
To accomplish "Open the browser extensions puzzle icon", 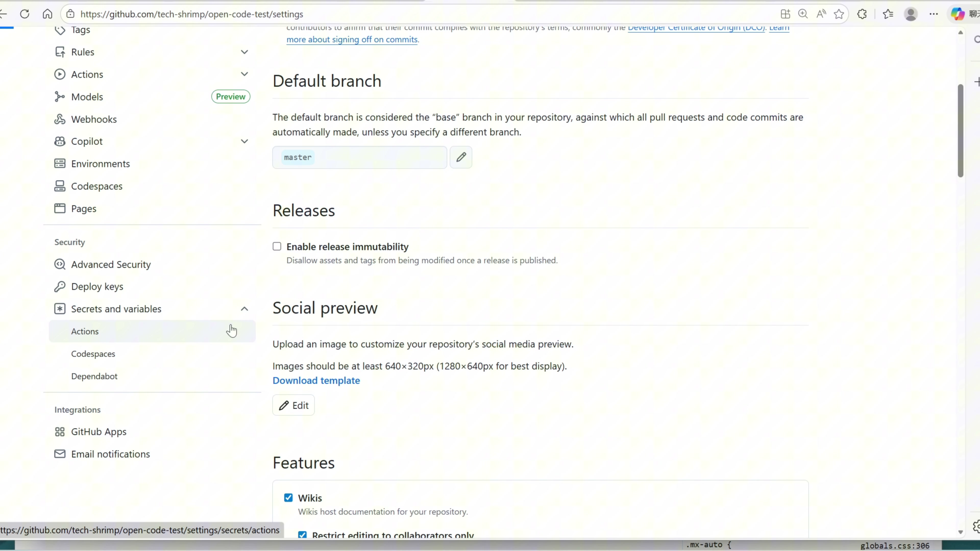I will pos(862,14).
